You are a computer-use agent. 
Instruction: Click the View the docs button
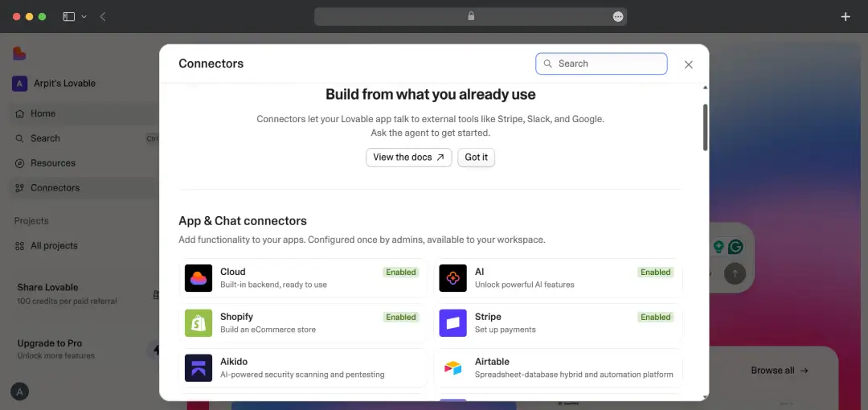coord(408,158)
